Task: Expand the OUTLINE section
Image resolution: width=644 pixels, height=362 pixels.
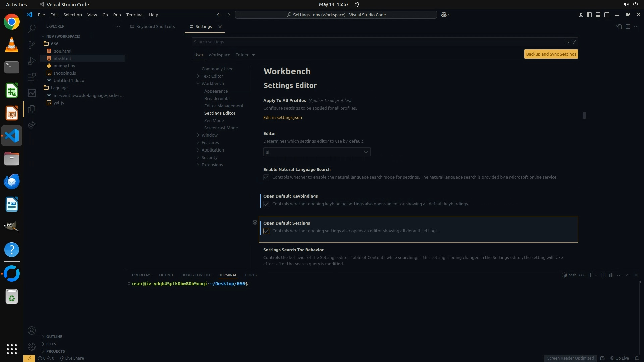Action: (x=54, y=337)
